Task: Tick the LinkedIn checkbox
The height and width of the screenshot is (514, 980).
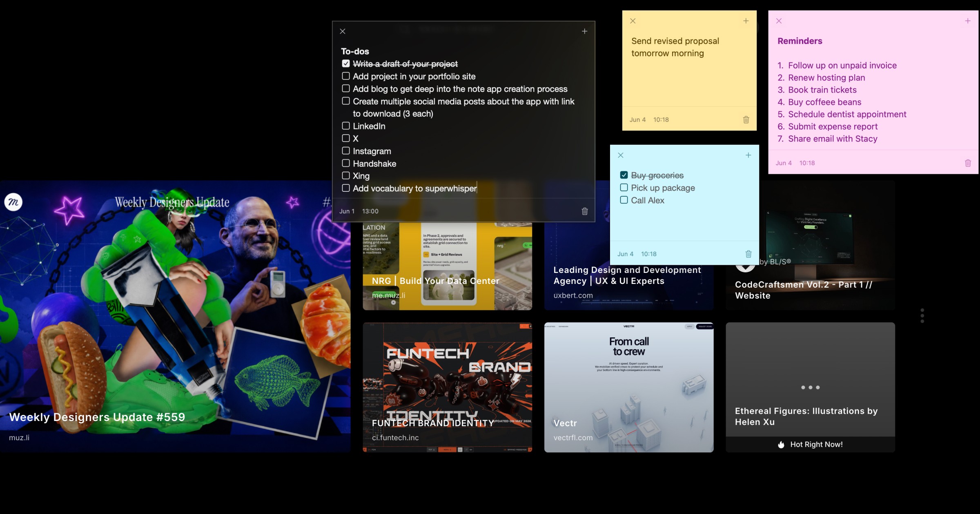Action: [x=346, y=126]
